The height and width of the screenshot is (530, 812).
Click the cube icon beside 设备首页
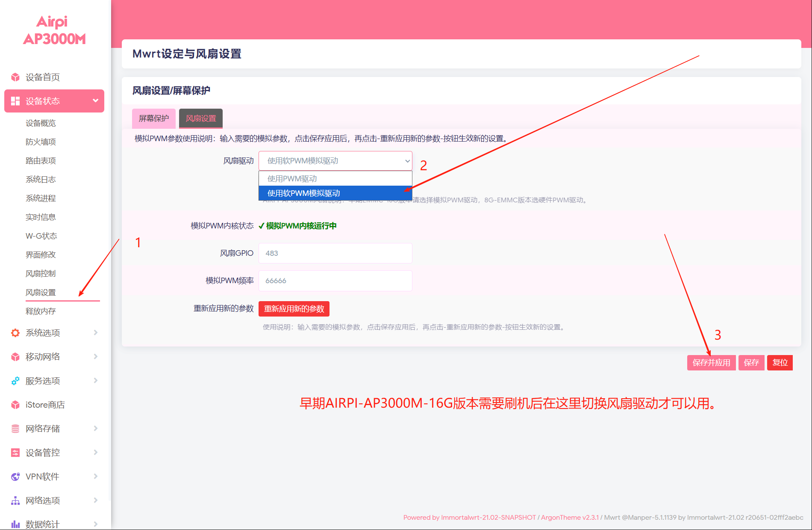[x=15, y=77]
